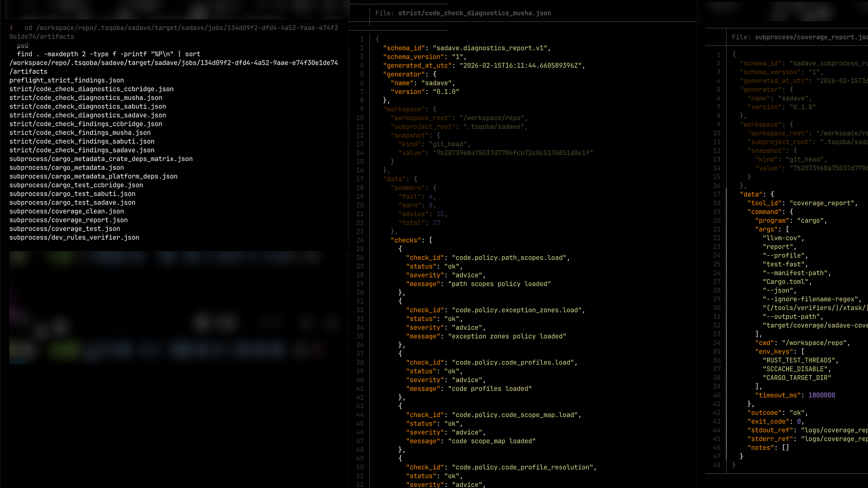868x488 pixels.
Task: Click right pane header File: subprocess/coverage_report.json
Action: (799, 37)
